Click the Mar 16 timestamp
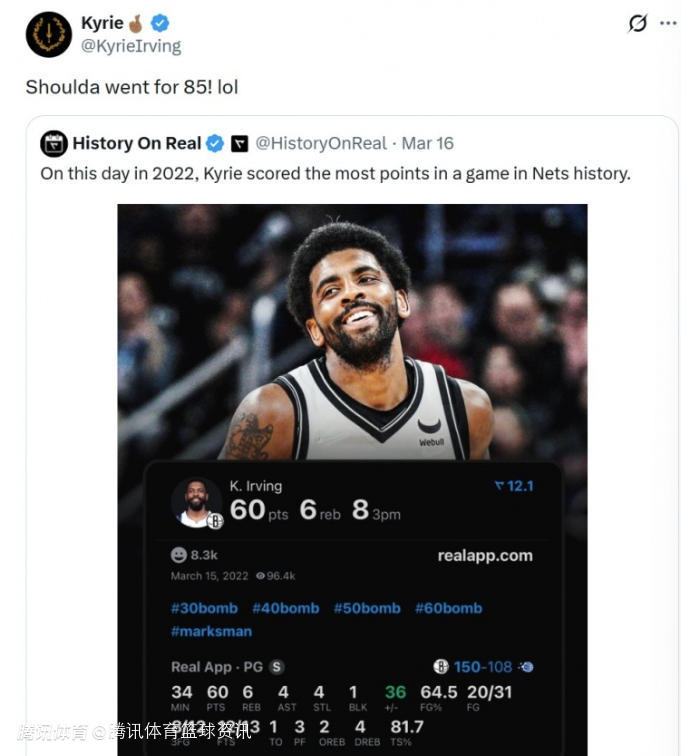The height and width of the screenshot is (756, 681). click(x=428, y=143)
